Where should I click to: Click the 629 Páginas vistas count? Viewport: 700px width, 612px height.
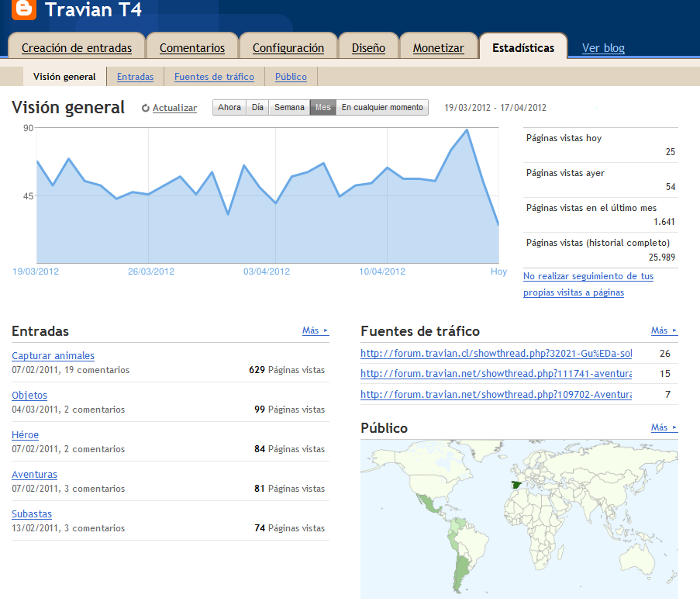pos(287,370)
